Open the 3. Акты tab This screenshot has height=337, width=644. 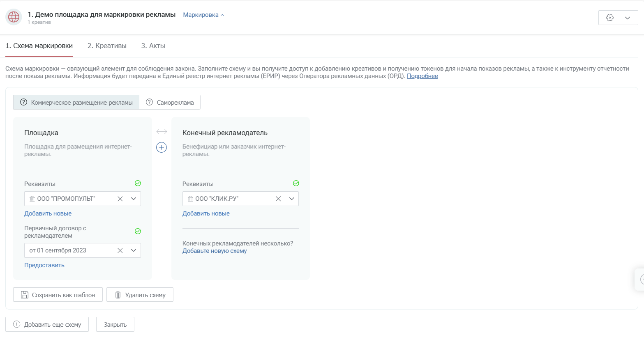(x=153, y=46)
